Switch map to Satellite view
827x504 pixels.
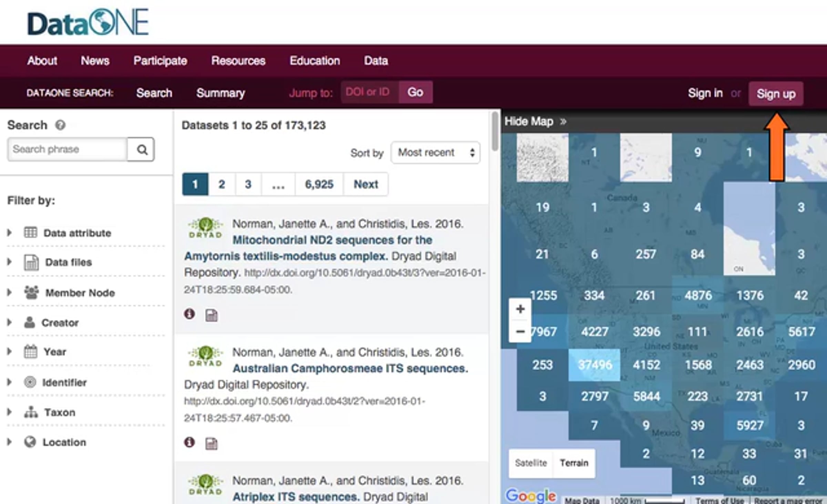click(x=531, y=463)
